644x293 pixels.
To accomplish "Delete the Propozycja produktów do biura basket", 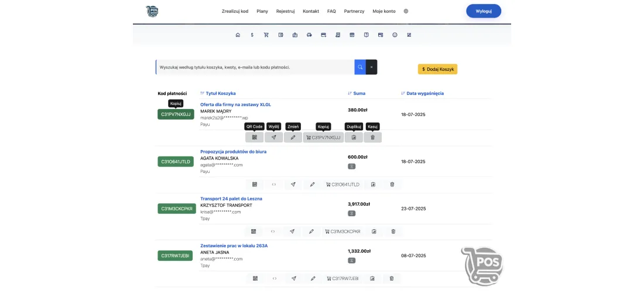I will tap(392, 185).
